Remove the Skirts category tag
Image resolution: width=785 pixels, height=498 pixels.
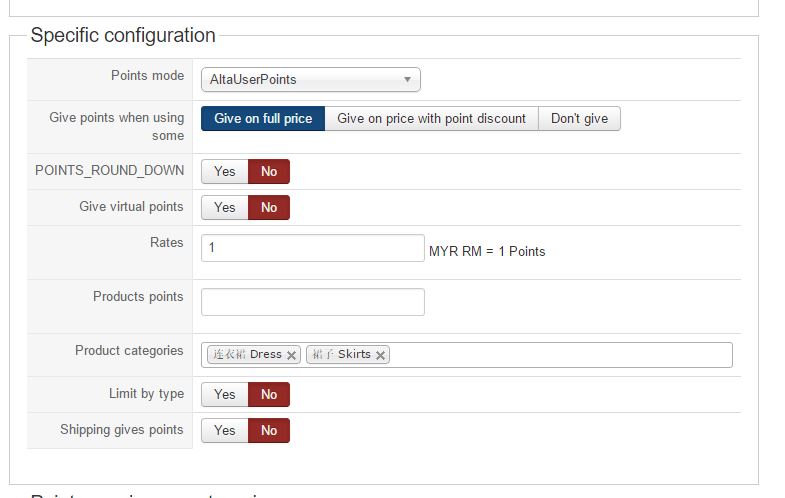(381, 355)
